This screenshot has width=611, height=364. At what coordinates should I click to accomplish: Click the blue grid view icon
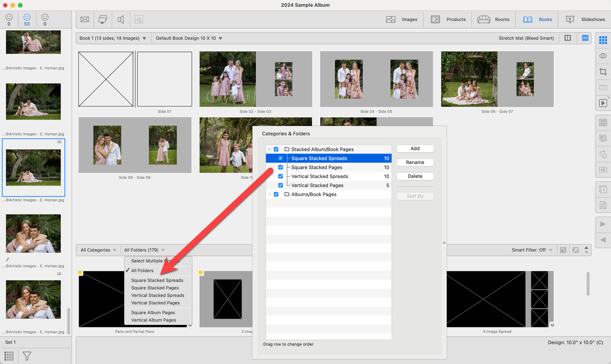(x=603, y=40)
